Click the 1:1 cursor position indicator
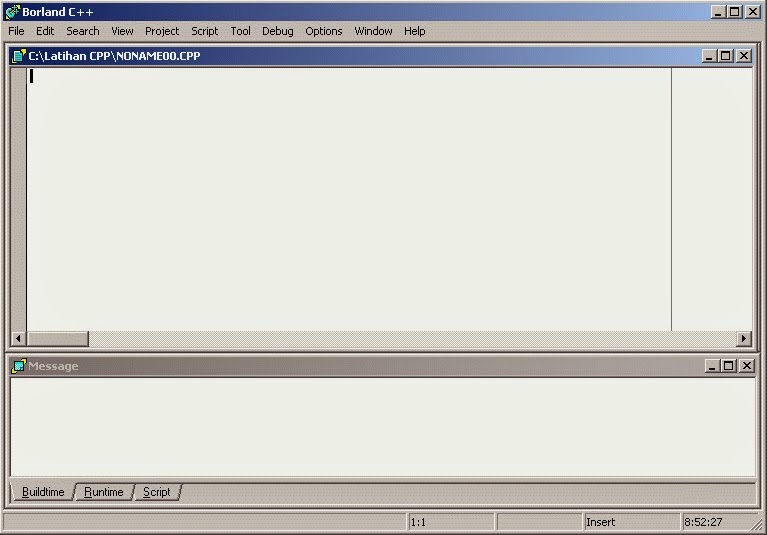 coord(451,522)
